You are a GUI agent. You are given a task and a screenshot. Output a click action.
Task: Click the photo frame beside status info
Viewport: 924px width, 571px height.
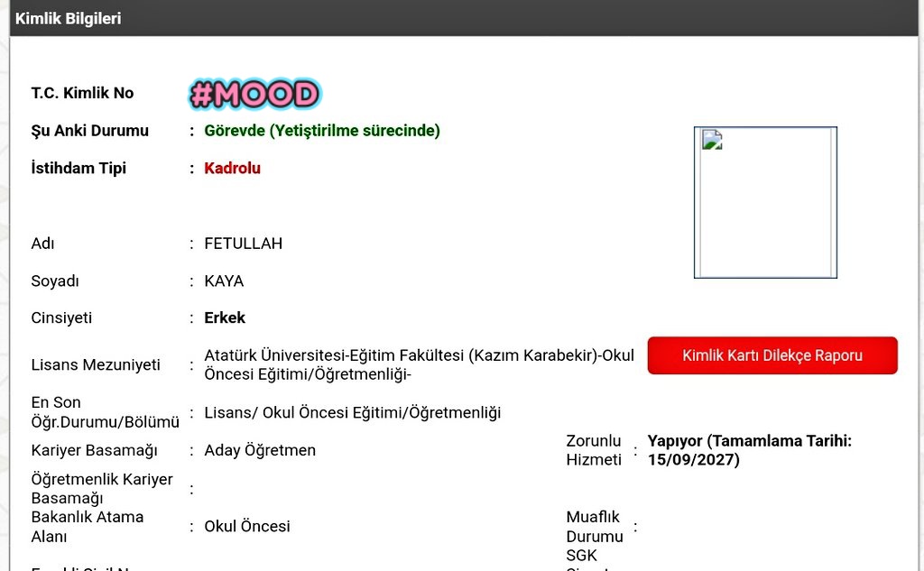765,203
